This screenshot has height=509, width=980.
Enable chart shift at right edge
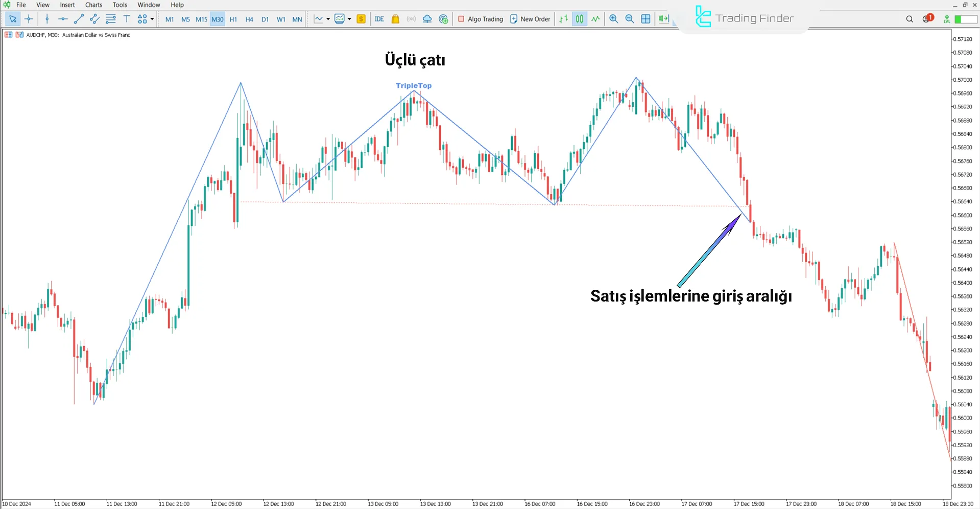663,19
